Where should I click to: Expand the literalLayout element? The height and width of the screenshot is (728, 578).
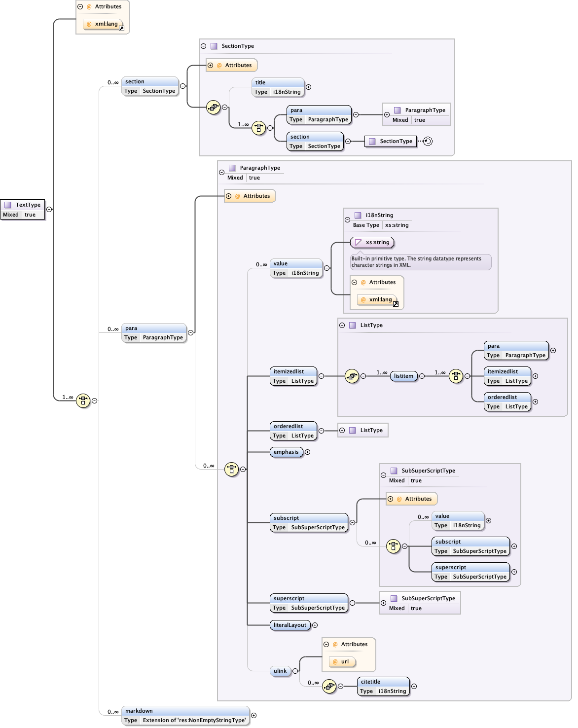click(315, 625)
